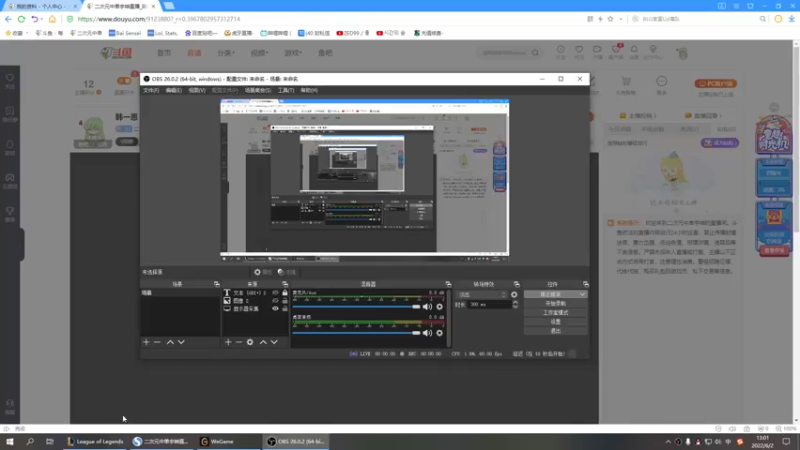Move the source up in the Sources panel
The image size is (800, 450).
coord(263,342)
